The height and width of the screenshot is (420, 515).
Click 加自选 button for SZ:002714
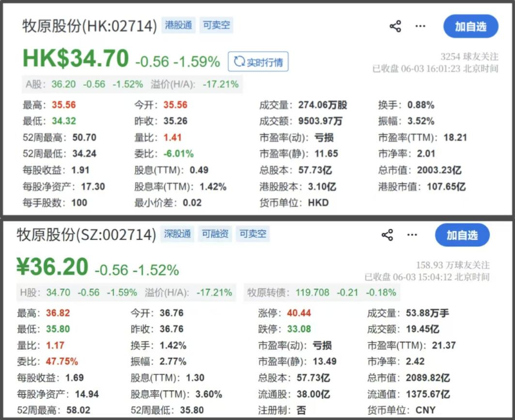(x=462, y=235)
